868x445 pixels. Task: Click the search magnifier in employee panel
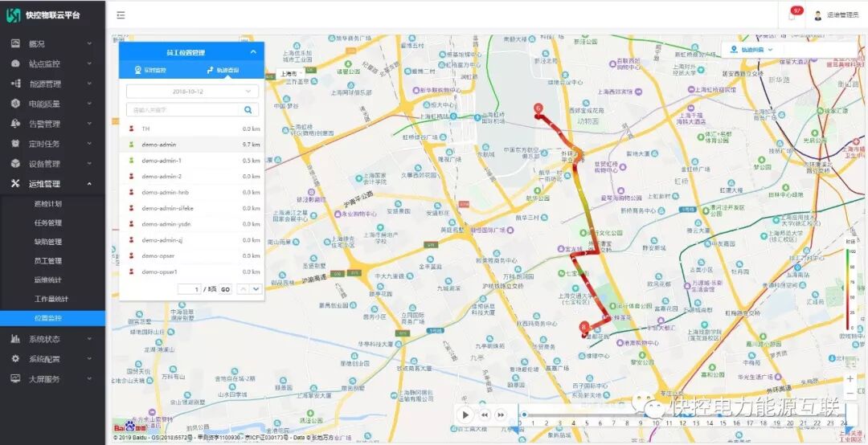[x=248, y=109]
